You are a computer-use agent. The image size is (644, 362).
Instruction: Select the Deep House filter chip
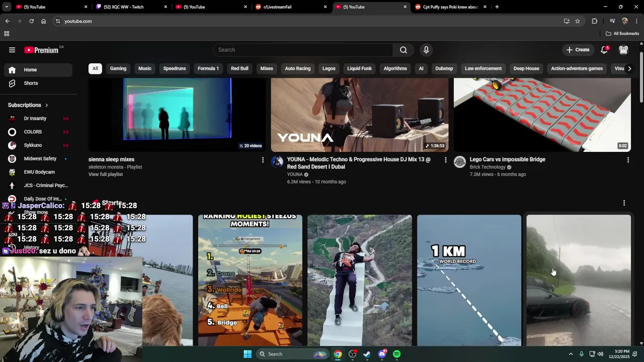(526, 68)
